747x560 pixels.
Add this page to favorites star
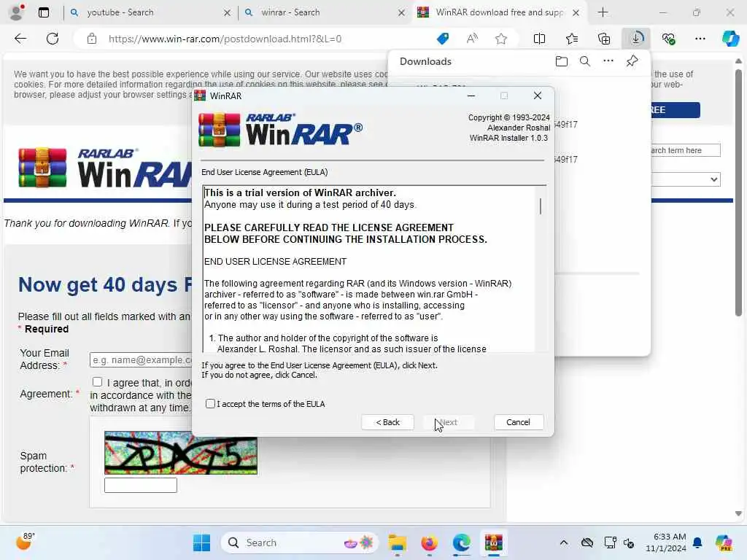(x=500, y=39)
